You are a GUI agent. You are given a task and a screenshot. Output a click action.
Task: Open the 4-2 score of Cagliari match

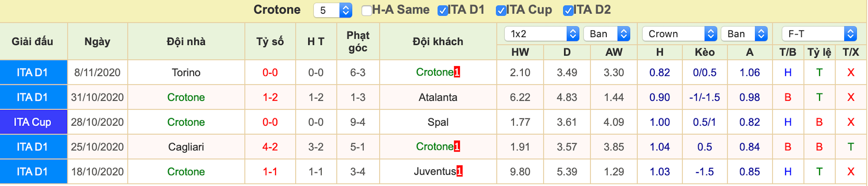coord(270,147)
